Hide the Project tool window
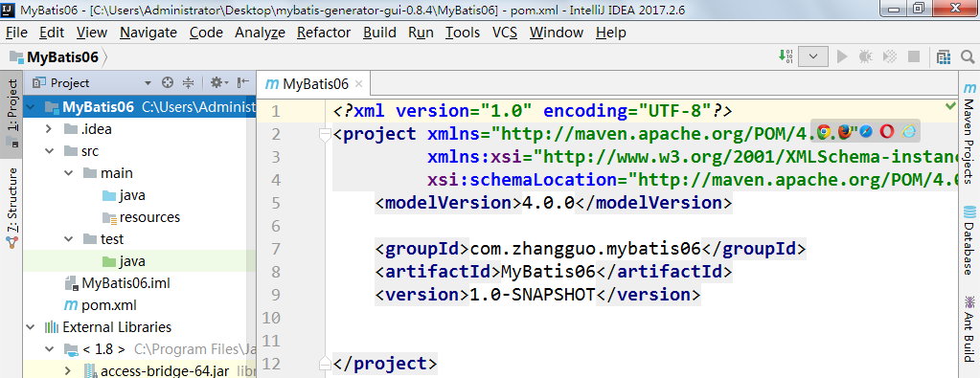This screenshot has height=378, width=980. point(243,82)
